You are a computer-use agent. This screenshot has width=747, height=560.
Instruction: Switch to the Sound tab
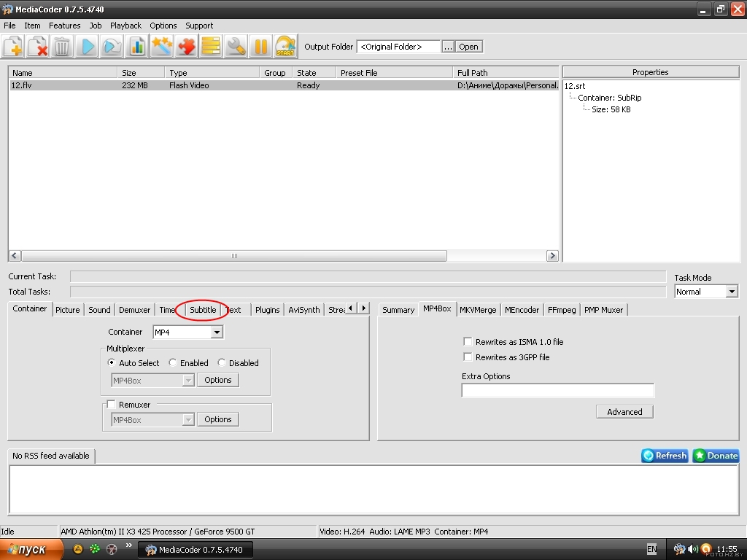pyautogui.click(x=99, y=309)
